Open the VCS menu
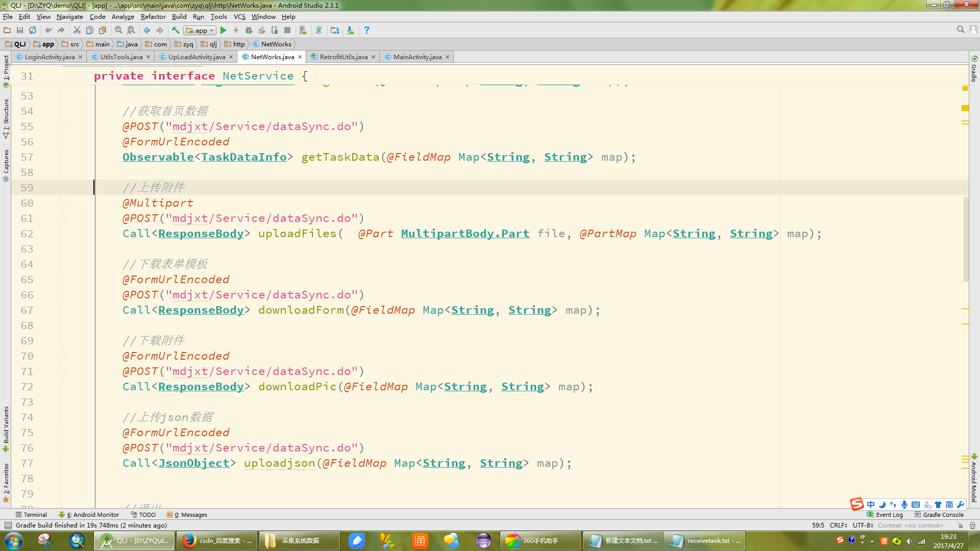980x551 pixels. (x=239, y=17)
